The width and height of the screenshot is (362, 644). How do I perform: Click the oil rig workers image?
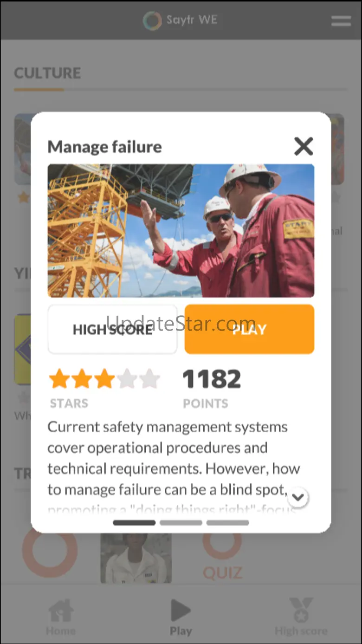[181, 231]
